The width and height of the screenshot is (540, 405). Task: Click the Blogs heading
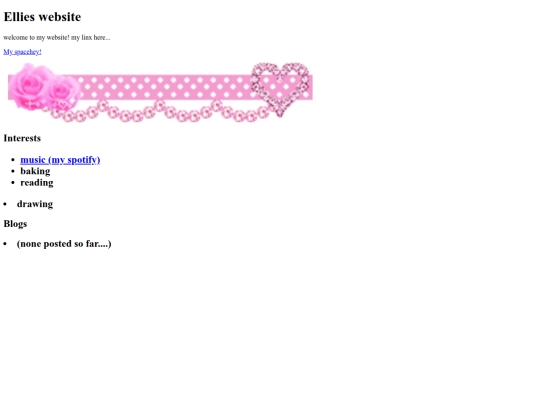point(15,224)
